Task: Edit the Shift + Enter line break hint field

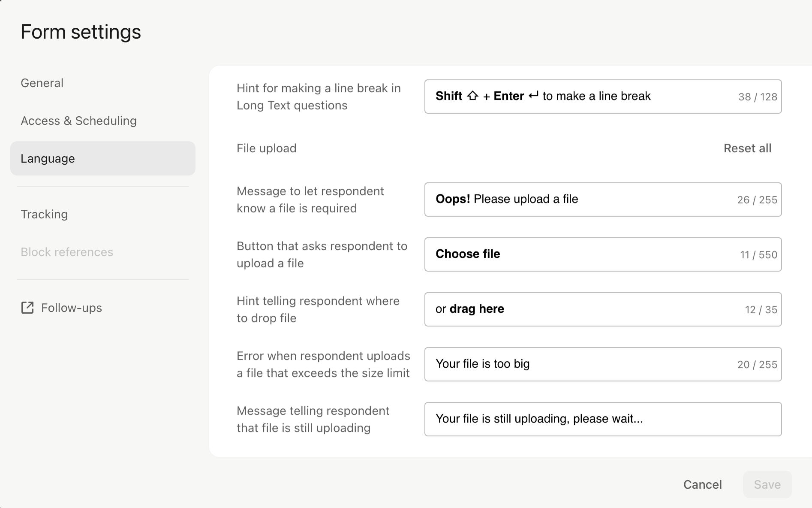Action: pos(603,97)
